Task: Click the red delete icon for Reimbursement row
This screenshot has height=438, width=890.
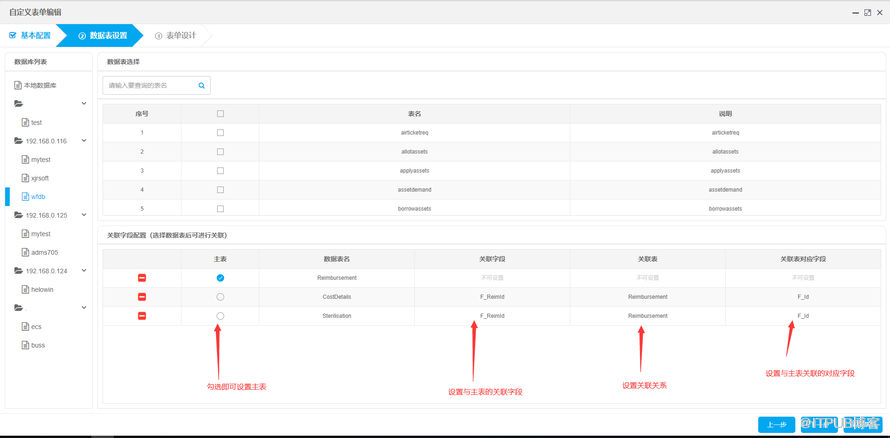Action: [x=142, y=278]
